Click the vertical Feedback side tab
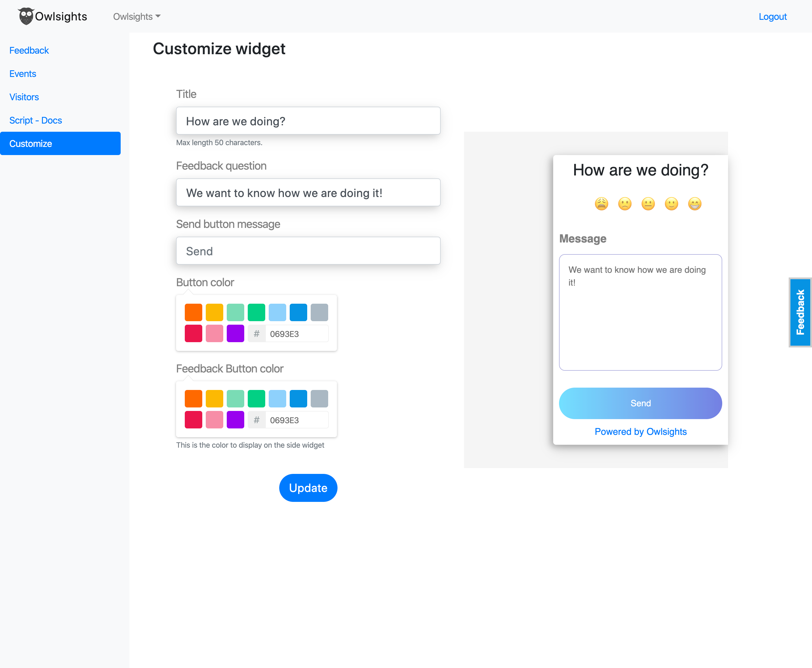812x668 pixels. coord(800,312)
